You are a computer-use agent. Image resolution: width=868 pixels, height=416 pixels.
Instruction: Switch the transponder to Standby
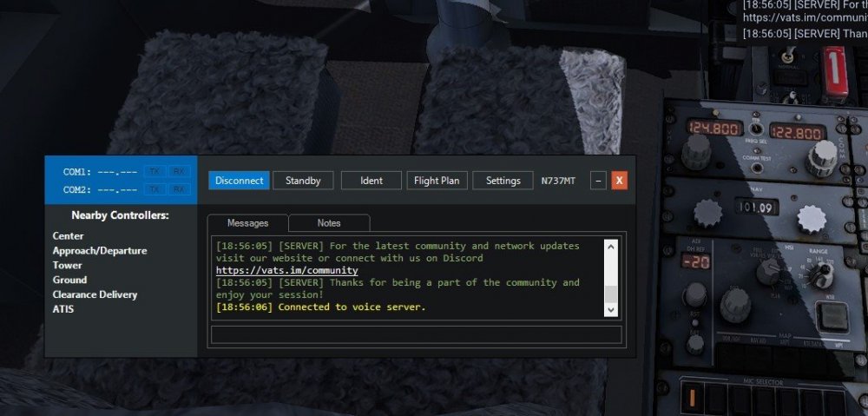tap(303, 181)
